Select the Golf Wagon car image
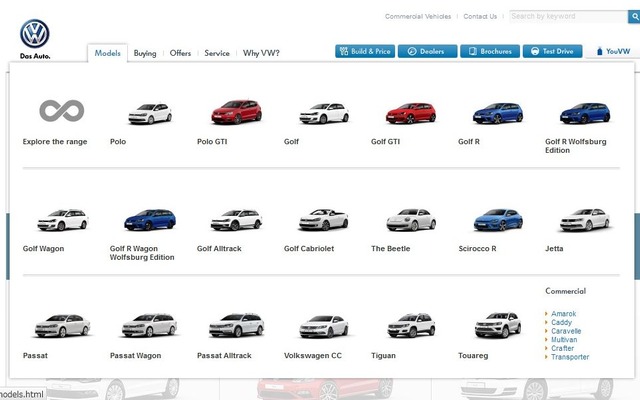640x400 pixels. [x=62, y=220]
